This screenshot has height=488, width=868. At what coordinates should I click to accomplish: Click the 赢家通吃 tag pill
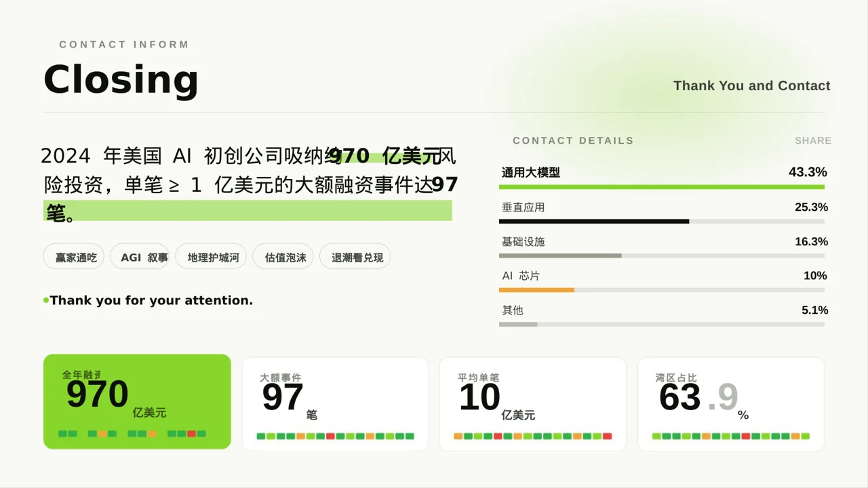(x=74, y=257)
